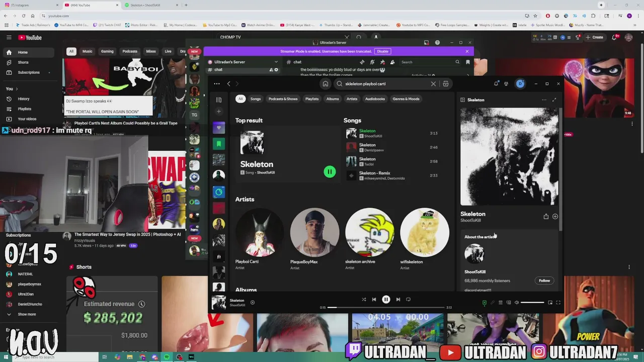Toggle Discord channel notification mute

point(372,62)
